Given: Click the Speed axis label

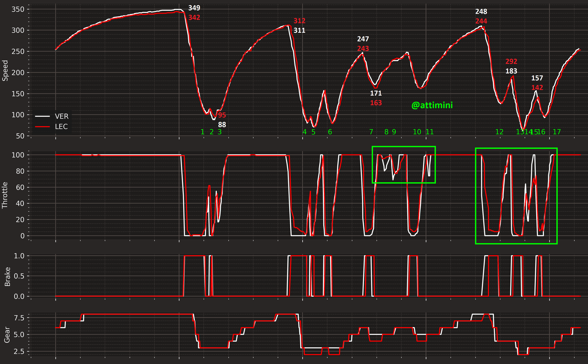Looking at the screenshot, I should (5, 70).
